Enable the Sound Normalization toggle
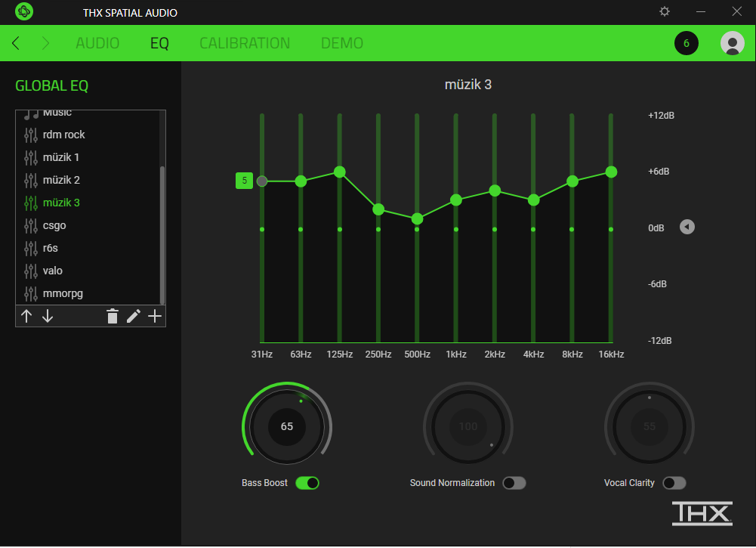This screenshot has width=756, height=548. [514, 483]
